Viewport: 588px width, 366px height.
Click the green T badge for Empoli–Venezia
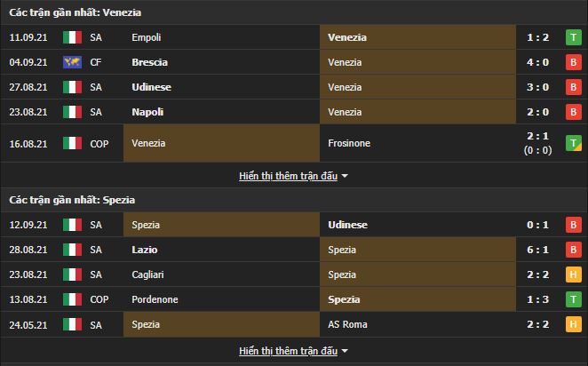[x=573, y=37]
